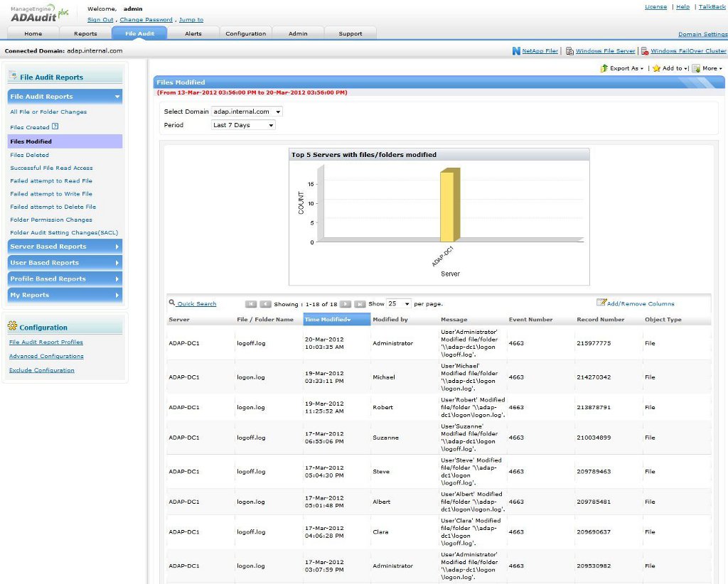Switch to the Reports tab

pos(85,33)
